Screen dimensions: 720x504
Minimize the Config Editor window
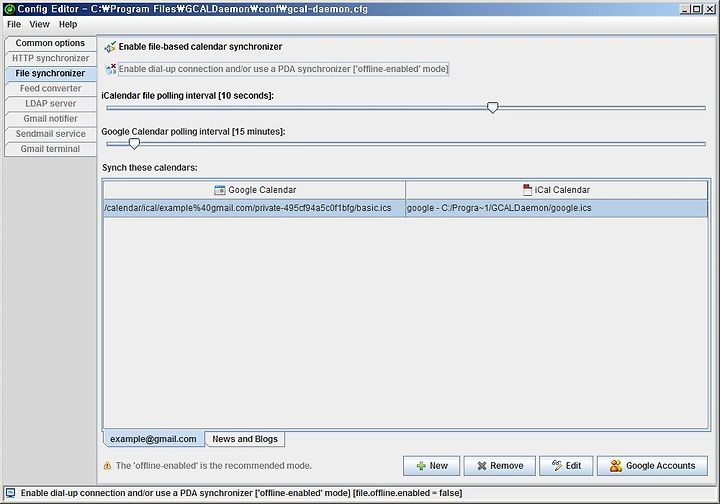point(685,9)
